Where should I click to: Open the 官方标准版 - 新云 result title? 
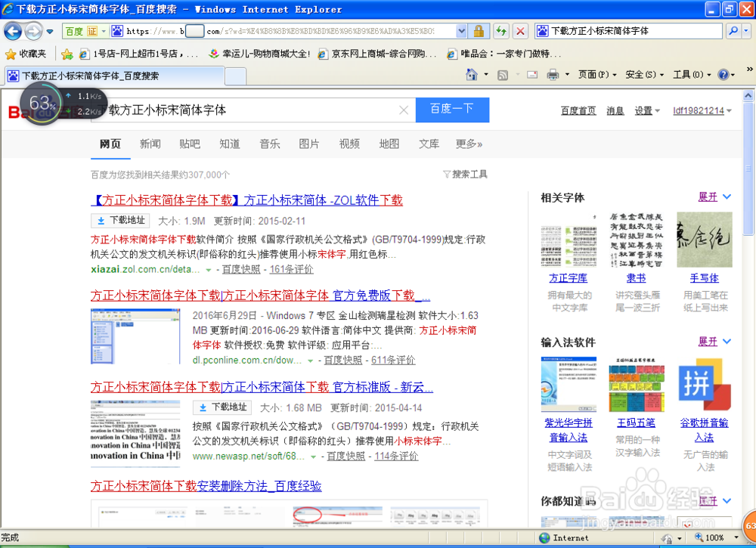(262, 387)
